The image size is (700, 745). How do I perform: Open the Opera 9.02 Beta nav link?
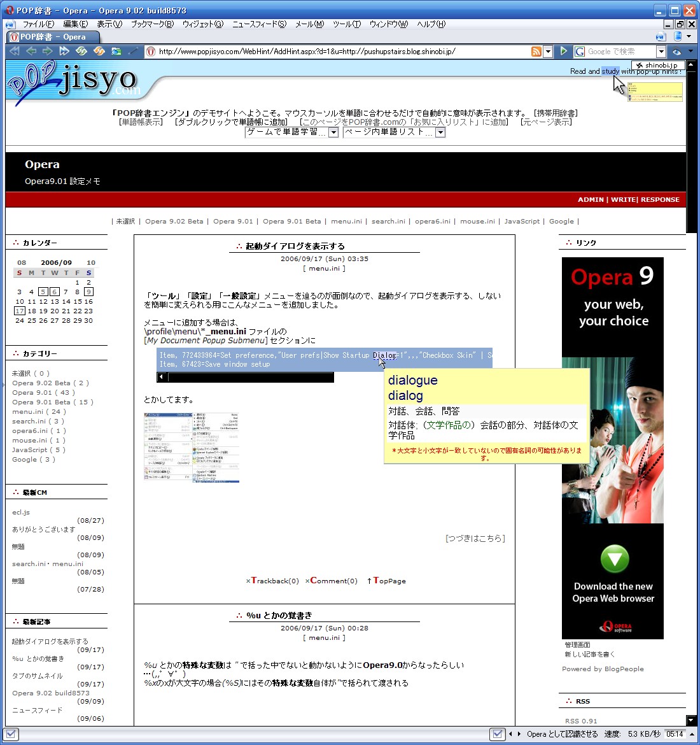[x=174, y=222]
